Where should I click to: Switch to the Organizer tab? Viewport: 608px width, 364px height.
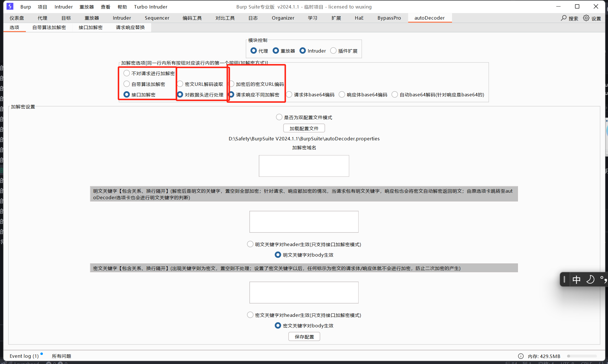tap(283, 18)
